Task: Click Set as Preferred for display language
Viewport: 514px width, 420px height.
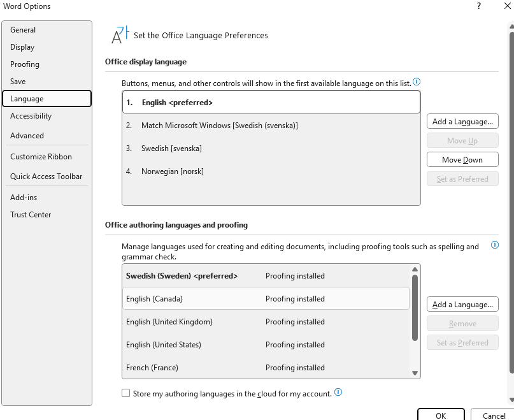Action: pyautogui.click(x=462, y=178)
